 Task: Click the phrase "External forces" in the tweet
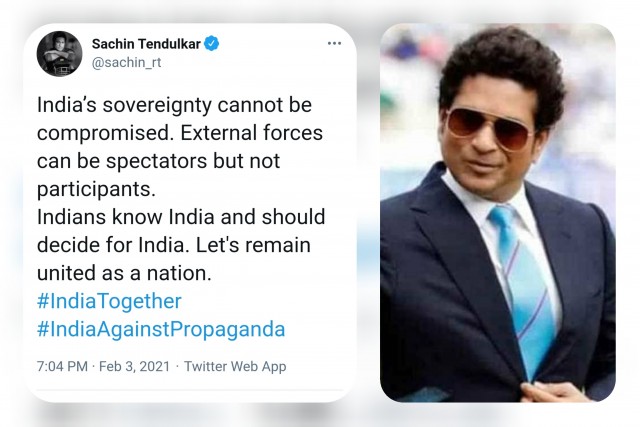pos(251,133)
